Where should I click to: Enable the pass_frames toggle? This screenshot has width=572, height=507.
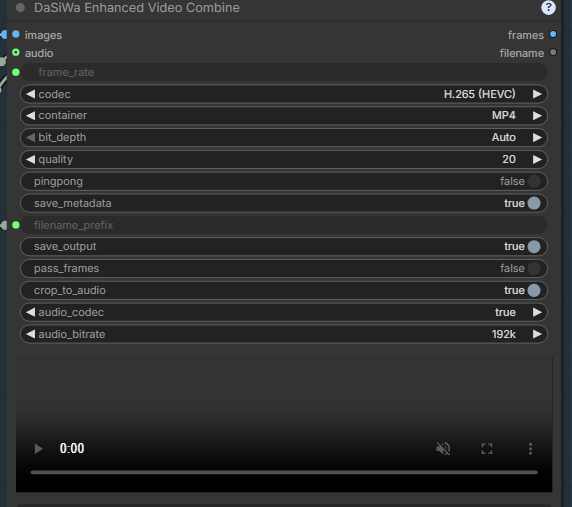tap(534, 268)
